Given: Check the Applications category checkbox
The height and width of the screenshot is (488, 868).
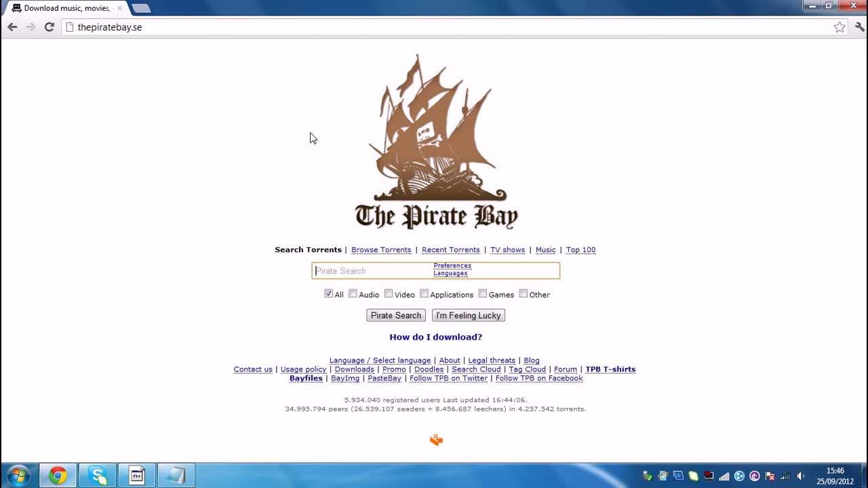Looking at the screenshot, I should point(424,293).
